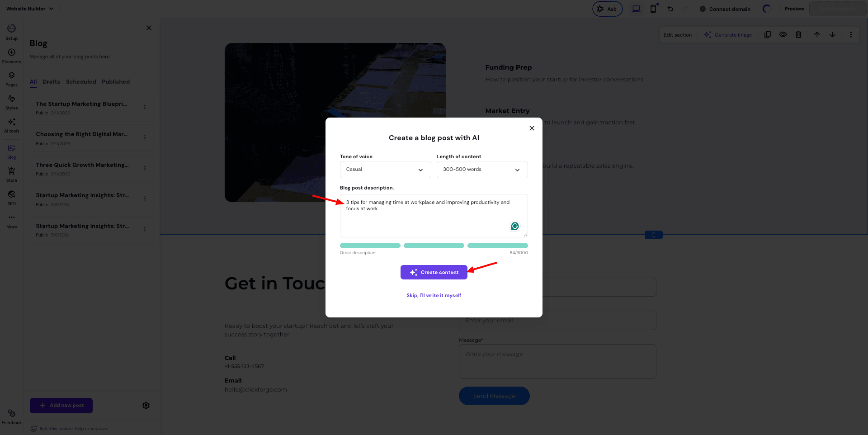This screenshot has height=435, width=868.
Task: Click the undo arrow icon
Action: point(670,9)
